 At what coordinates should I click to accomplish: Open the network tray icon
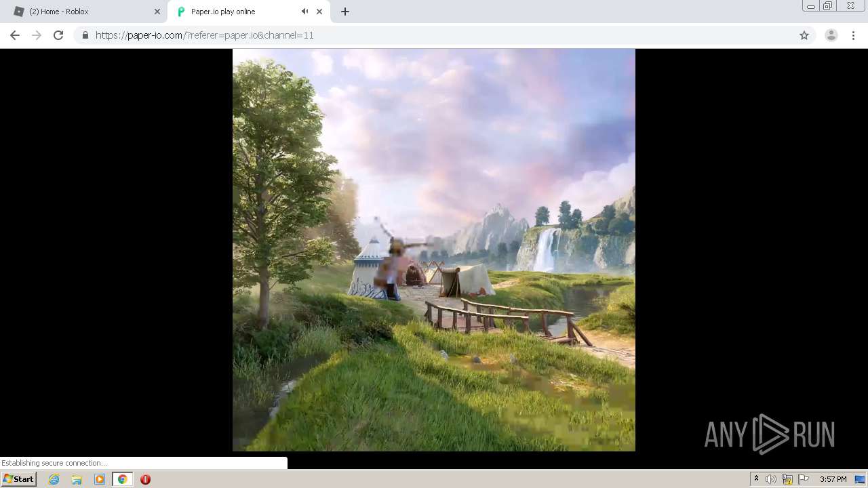click(x=787, y=479)
